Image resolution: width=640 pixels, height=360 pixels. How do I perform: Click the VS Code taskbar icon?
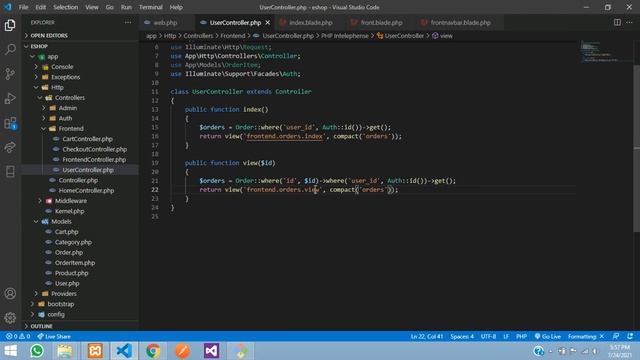click(124, 351)
